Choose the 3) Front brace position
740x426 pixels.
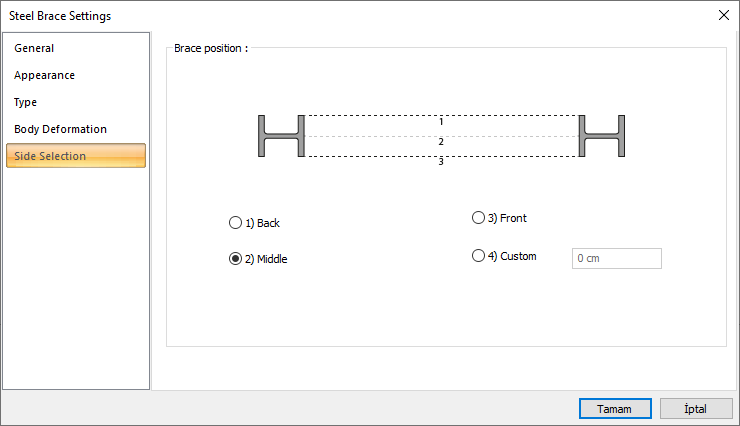click(x=478, y=217)
